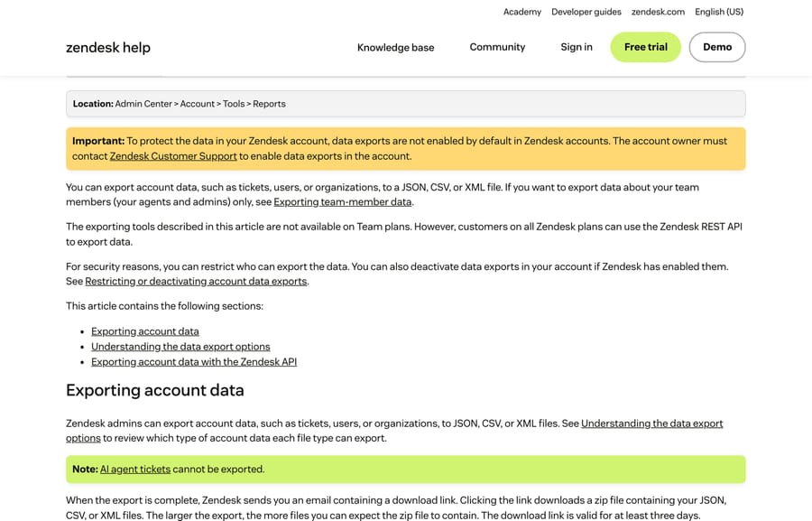Click the Exporting account data heading
This screenshot has height=521, width=812.
[155, 390]
